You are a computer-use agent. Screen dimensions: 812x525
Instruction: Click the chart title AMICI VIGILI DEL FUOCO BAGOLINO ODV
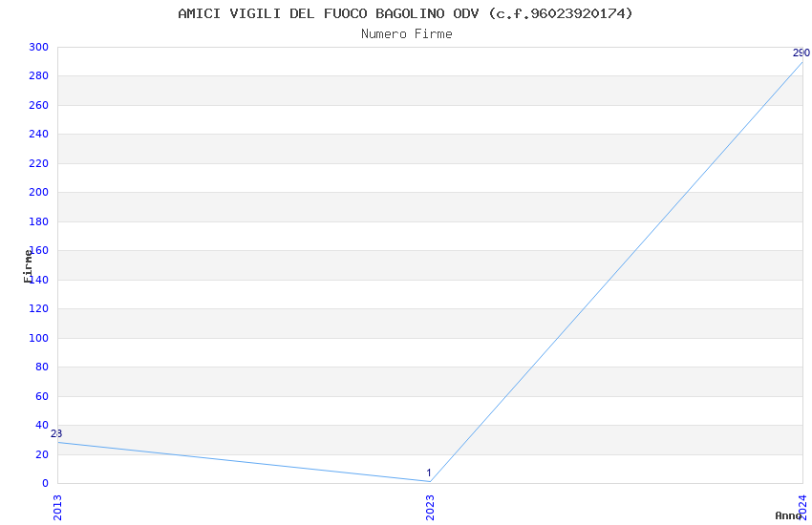405,13
